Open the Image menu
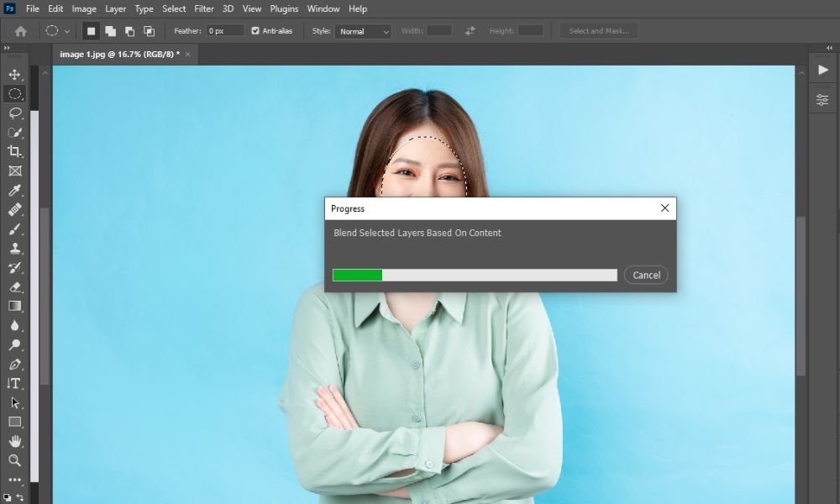 (84, 8)
